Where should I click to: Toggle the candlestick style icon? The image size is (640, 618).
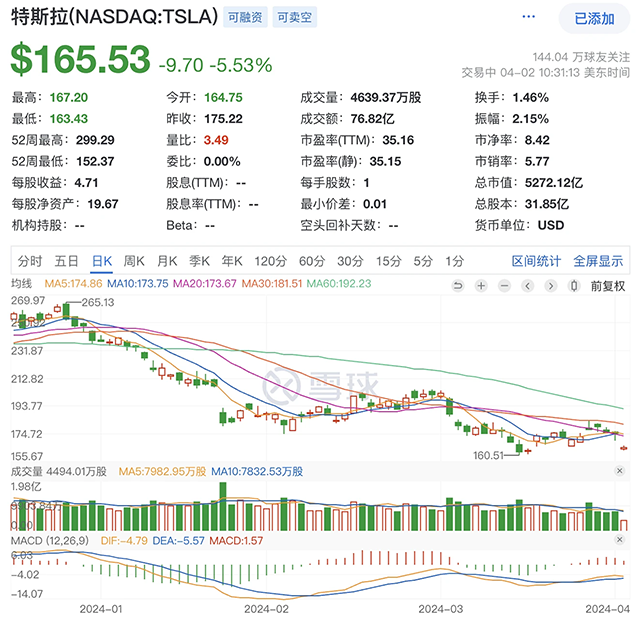click(x=574, y=286)
